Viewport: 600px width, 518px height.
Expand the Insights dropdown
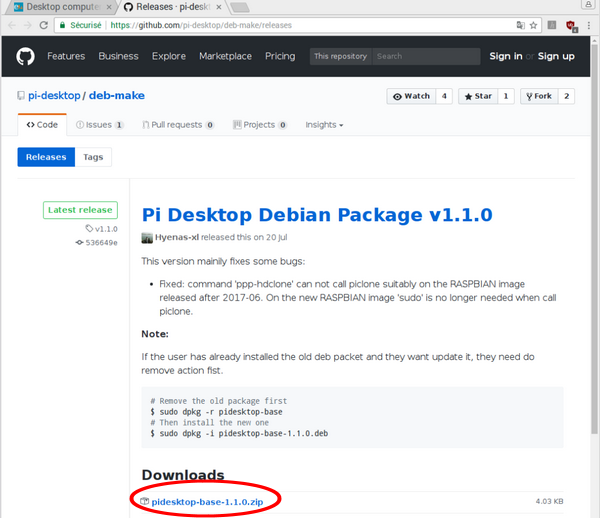[324, 125]
